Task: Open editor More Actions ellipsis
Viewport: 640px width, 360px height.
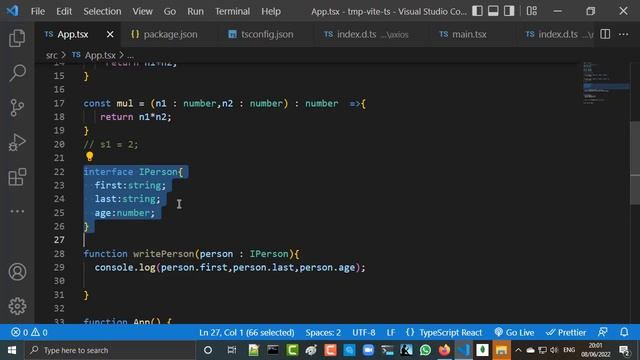Action: point(624,34)
